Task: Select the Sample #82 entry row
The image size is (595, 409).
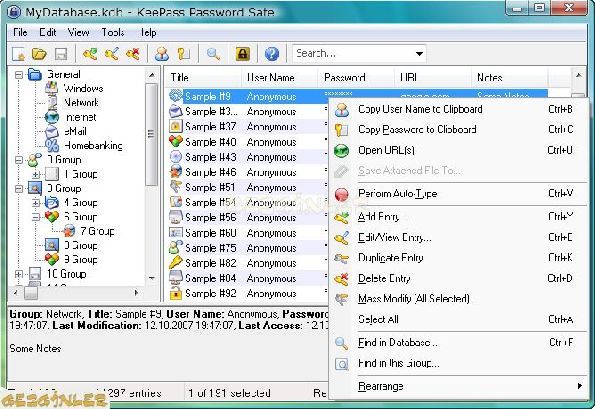Action: (x=247, y=263)
